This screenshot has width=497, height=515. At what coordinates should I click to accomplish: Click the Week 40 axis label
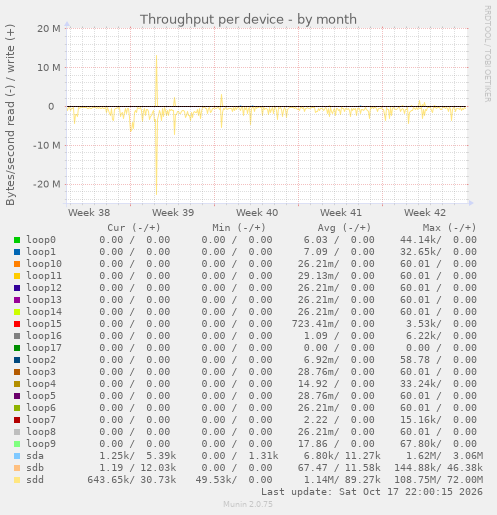click(x=257, y=213)
